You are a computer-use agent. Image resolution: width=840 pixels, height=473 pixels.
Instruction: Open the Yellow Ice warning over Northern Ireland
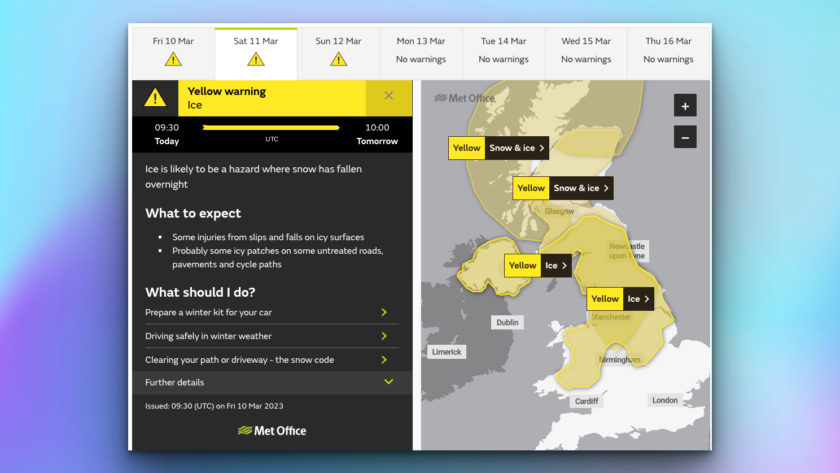tap(537, 265)
